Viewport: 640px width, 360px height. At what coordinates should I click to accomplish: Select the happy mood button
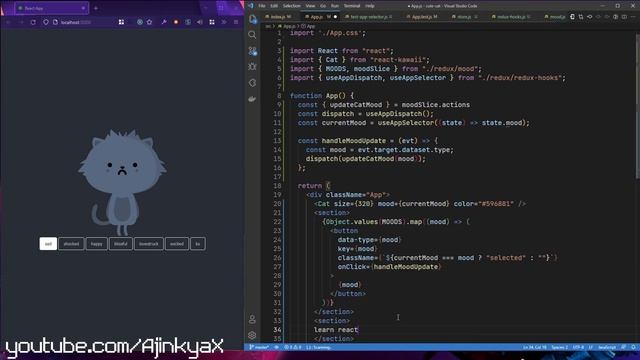(97, 244)
